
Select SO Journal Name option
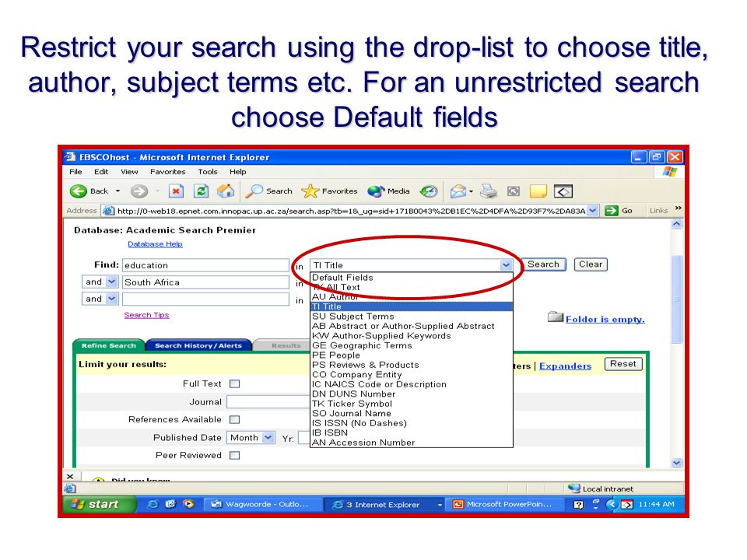point(412,413)
